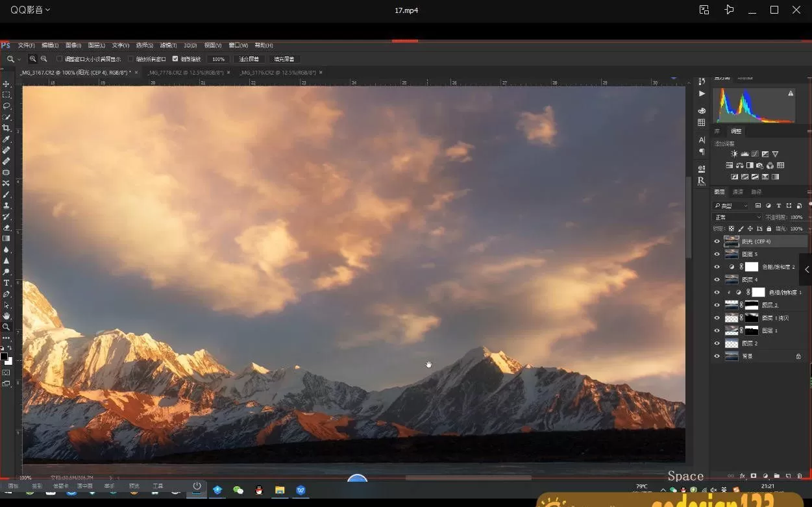The image size is (812, 507).
Task: Select the Hand tool in toolbox
Action: click(x=6, y=316)
